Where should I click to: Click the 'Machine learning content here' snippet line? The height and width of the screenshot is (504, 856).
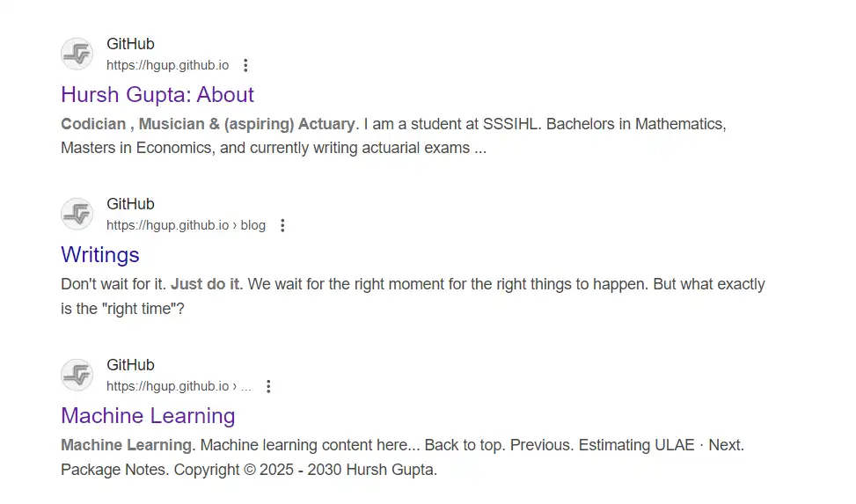(x=310, y=445)
